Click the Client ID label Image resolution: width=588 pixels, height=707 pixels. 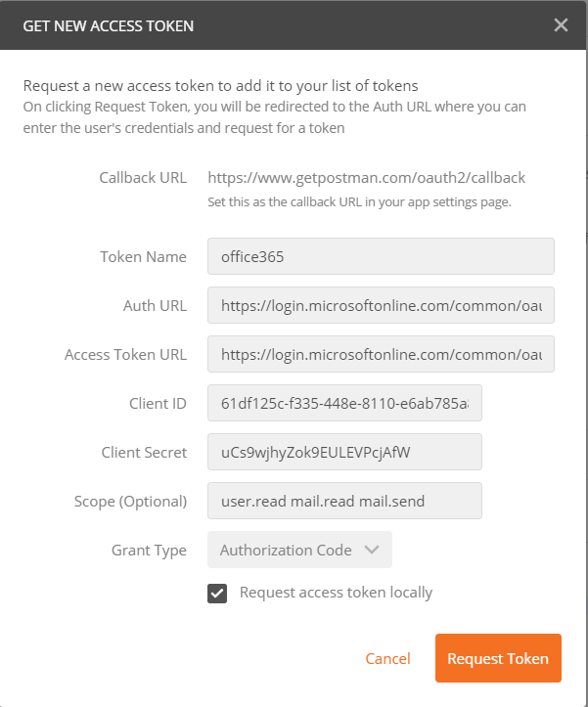tap(158, 404)
